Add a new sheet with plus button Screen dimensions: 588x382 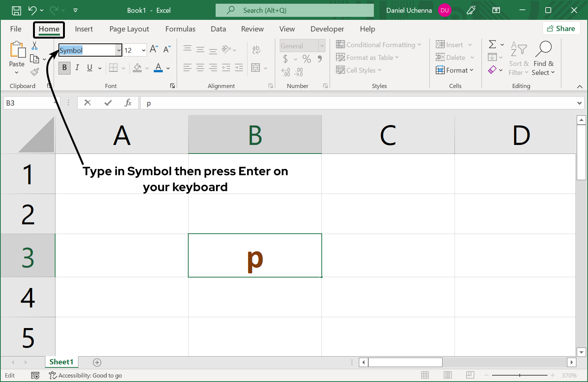[97, 362]
